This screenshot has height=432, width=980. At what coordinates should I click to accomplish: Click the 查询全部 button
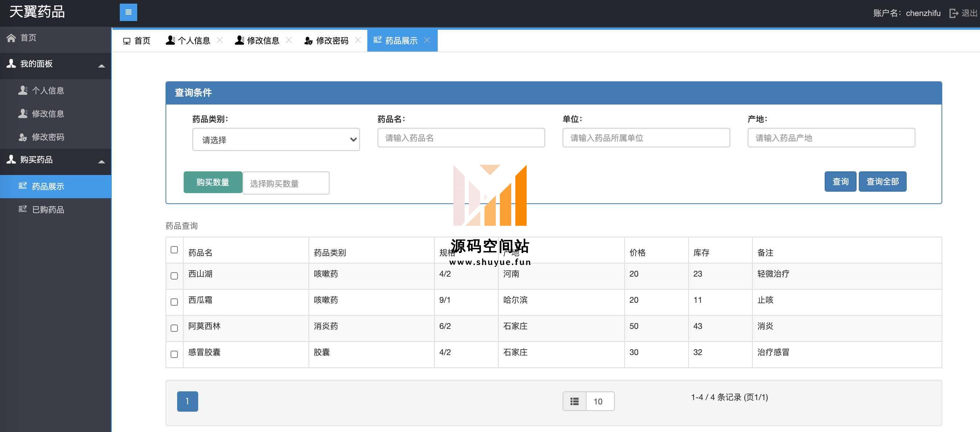point(882,182)
